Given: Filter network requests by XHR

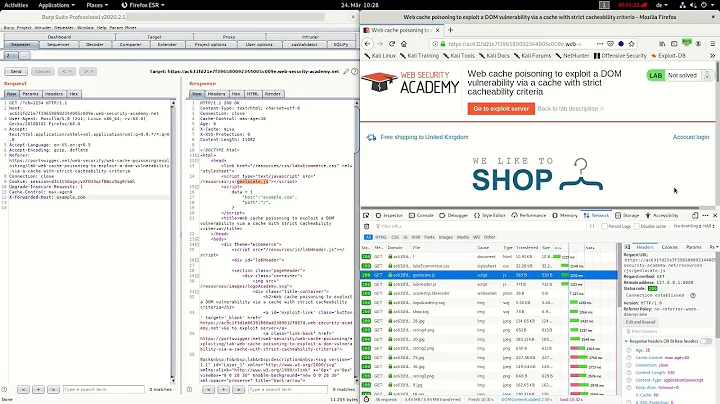Looking at the screenshot, I should point(416,237).
